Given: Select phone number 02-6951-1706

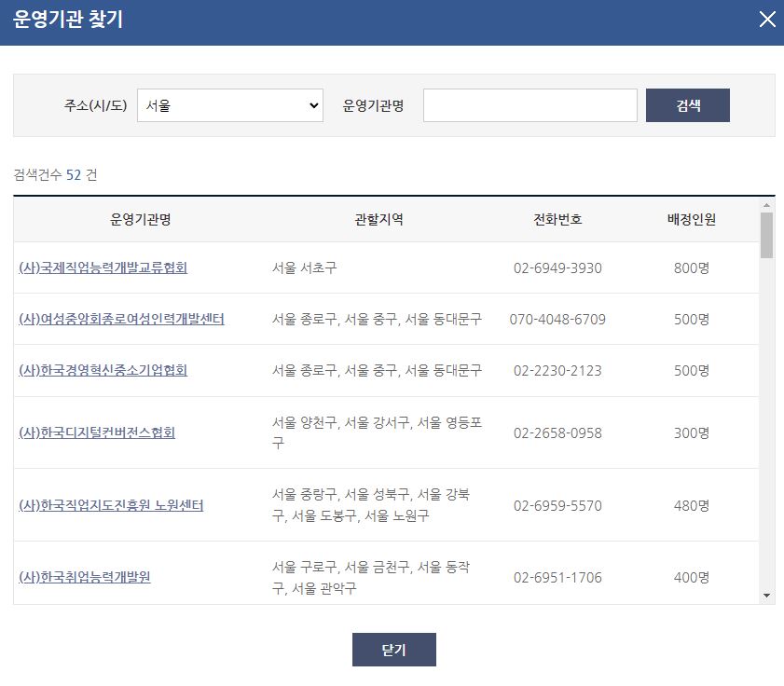Looking at the screenshot, I should pyautogui.click(x=557, y=578).
